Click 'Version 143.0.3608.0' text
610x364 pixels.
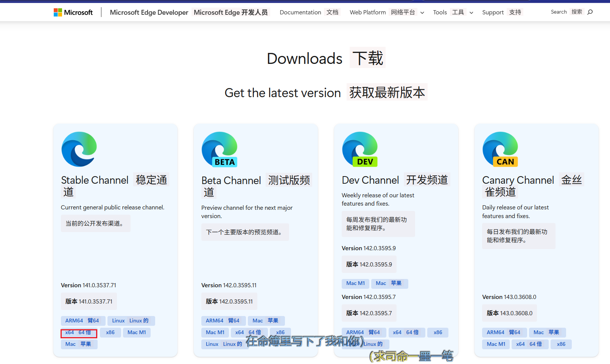pyautogui.click(x=509, y=297)
